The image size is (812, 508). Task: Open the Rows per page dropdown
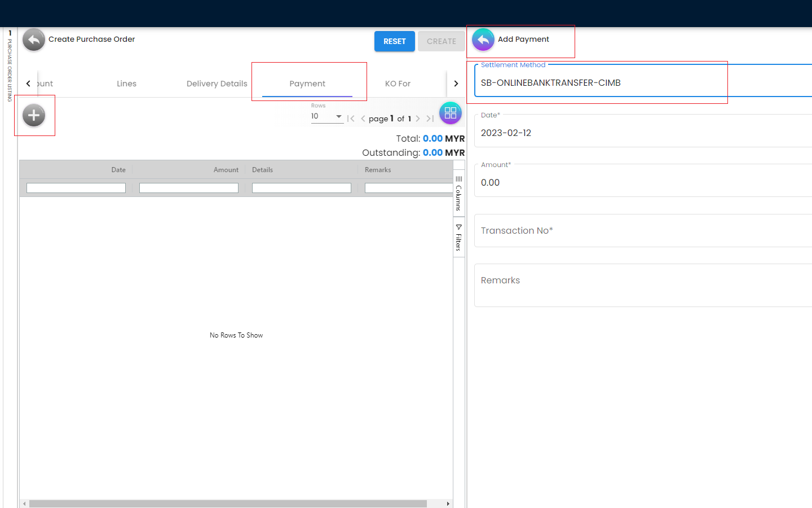327,116
